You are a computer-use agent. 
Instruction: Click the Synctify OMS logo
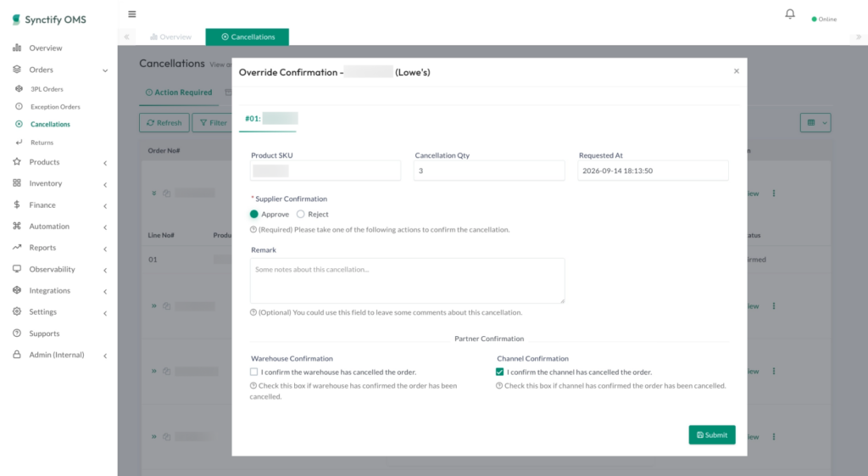[49, 20]
